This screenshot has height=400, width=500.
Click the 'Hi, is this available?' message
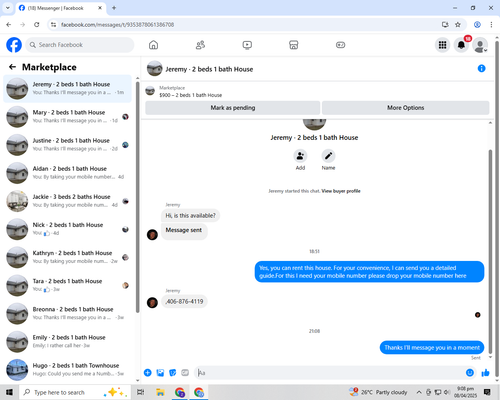click(191, 216)
